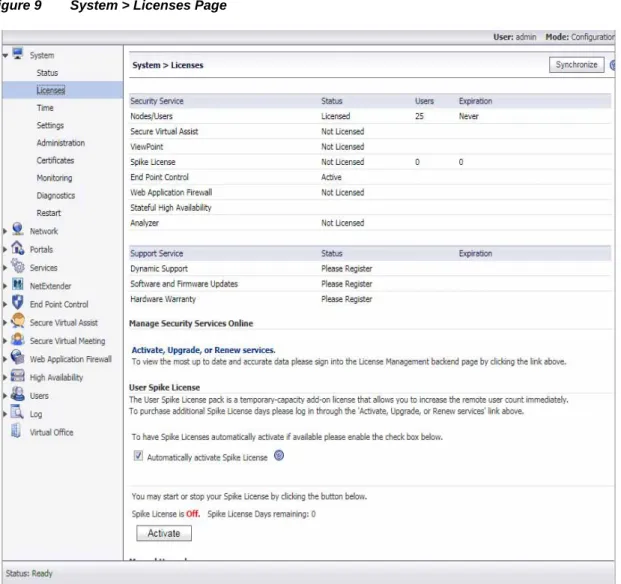
Task: Click the Spike License row name
Action: click(x=152, y=162)
